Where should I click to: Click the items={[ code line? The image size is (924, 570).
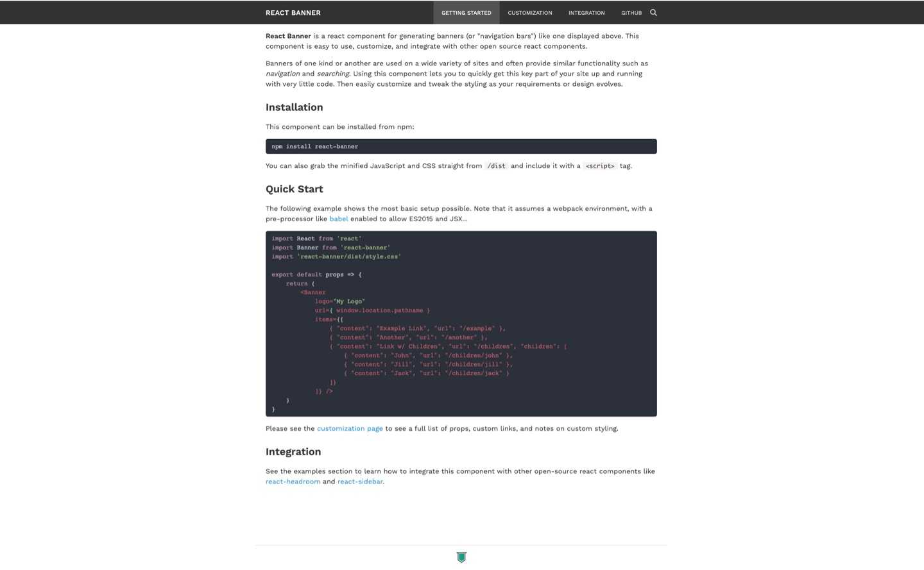click(329, 319)
